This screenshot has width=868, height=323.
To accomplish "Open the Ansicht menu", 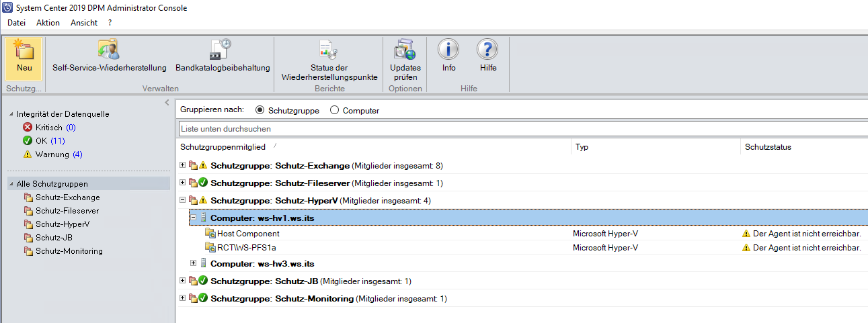I will tap(84, 23).
